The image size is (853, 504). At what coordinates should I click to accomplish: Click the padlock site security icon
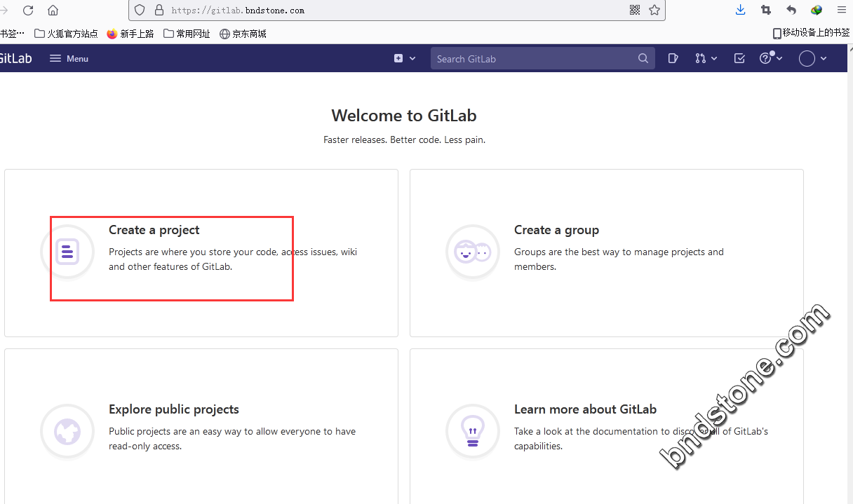(x=159, y=11)
